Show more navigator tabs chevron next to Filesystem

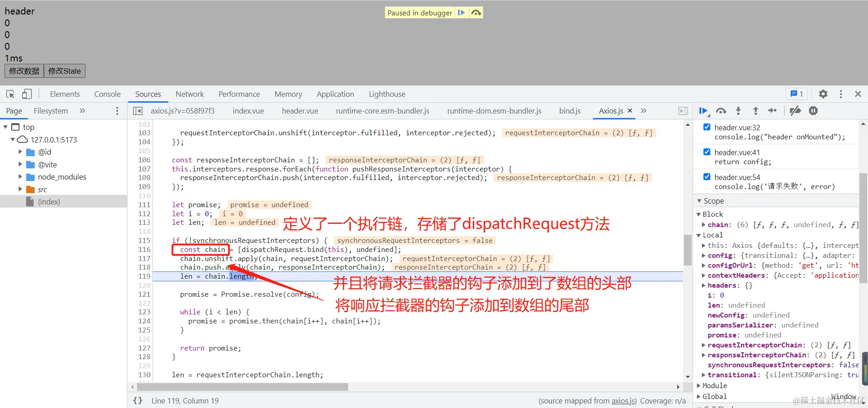(82, 111)
